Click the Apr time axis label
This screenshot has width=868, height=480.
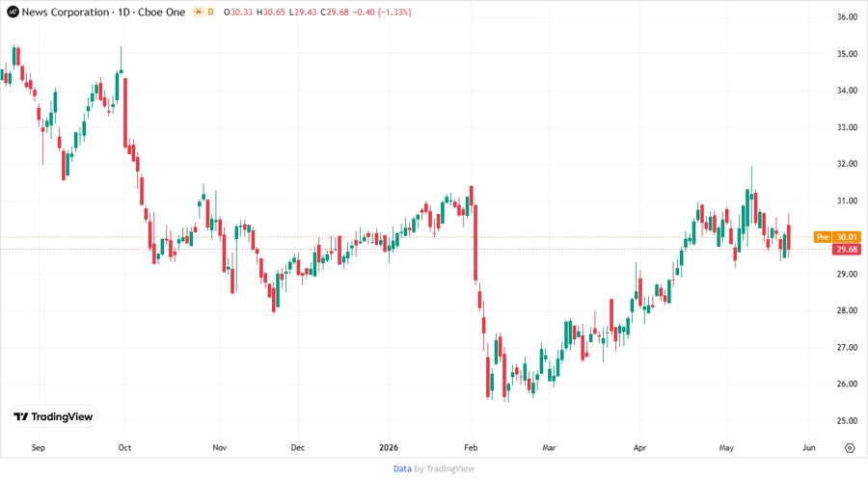pos(640,448)
